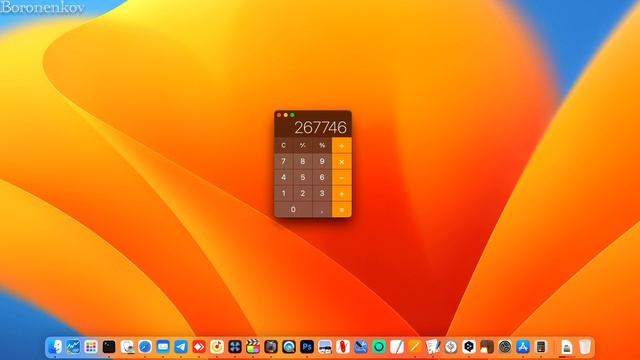Tap the 8 key in Calculator
Image resolution: width=640 pixels, height=360 pixels.
[x=303, y=162]
